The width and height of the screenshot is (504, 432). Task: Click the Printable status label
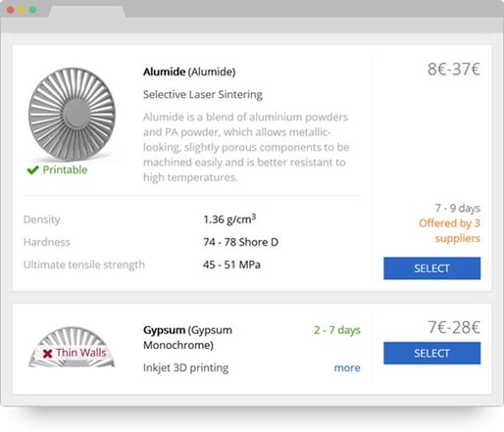(x=65, y=169)
